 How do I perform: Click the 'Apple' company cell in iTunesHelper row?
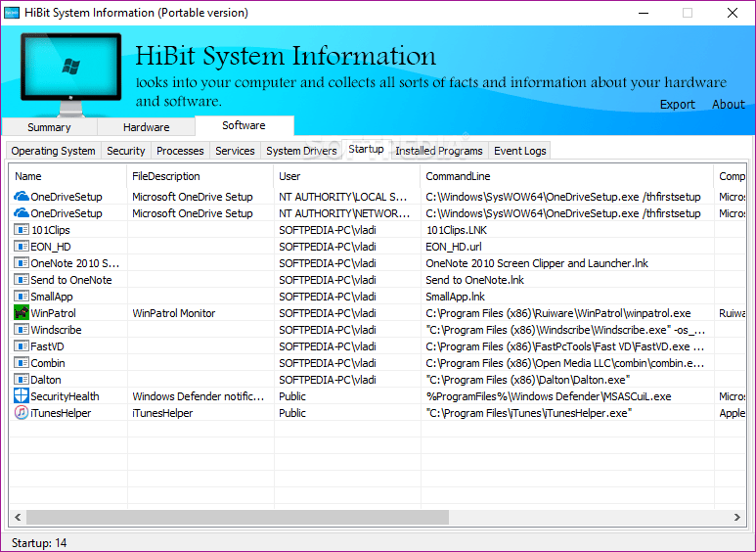pyautogui.click(x=732, y=413)
